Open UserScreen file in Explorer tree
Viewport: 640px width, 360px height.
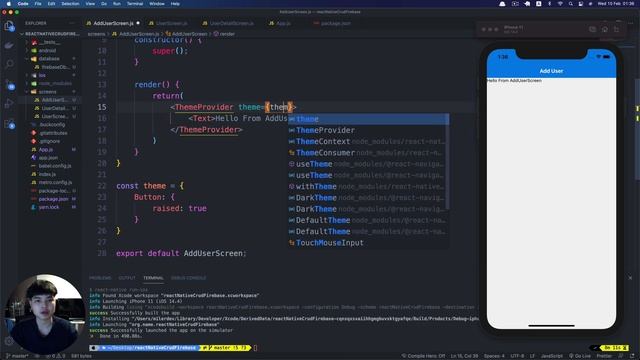click(x=50, y=116)
